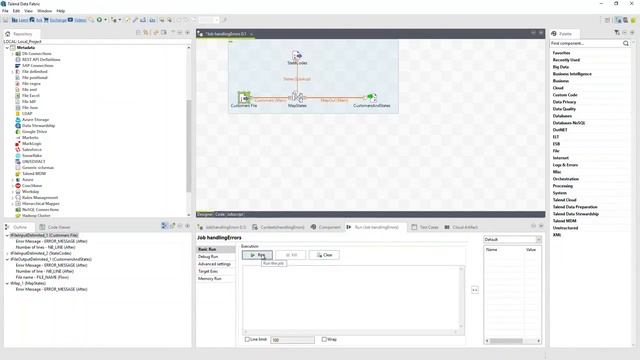Image resolution: width=640 pixels, height=360 pixels.
Task: Open the Help menu
Action: (60, 11)
